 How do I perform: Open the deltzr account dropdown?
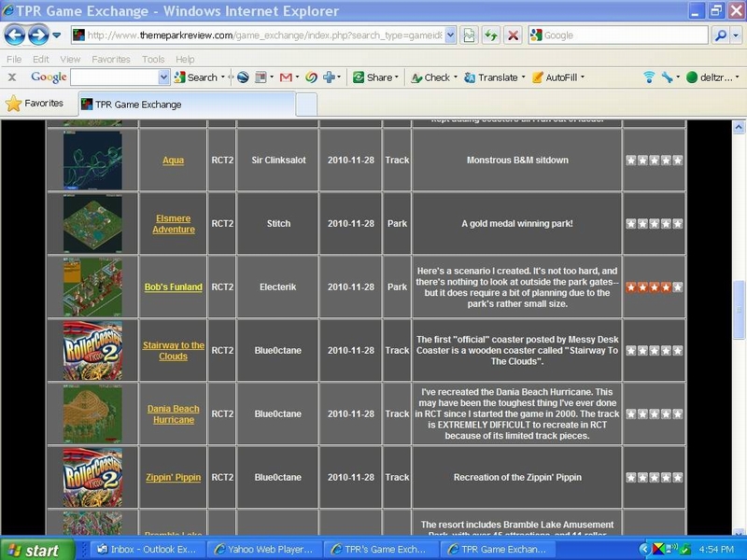pyautogui.click(x=712, y=77)
